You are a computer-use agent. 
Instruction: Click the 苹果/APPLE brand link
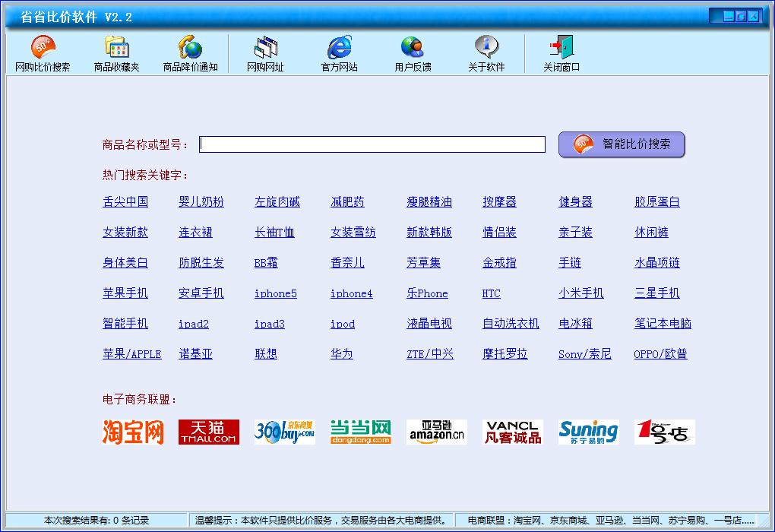coord(132,354)
